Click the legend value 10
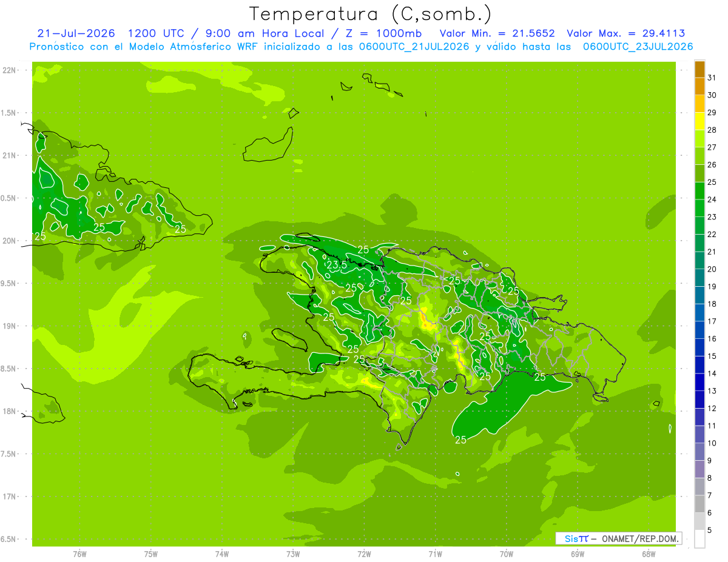 [x=712, y=443]
